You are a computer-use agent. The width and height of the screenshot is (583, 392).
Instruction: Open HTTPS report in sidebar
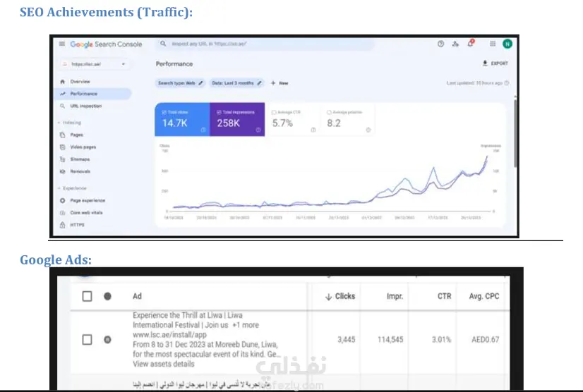click(78, 225)
